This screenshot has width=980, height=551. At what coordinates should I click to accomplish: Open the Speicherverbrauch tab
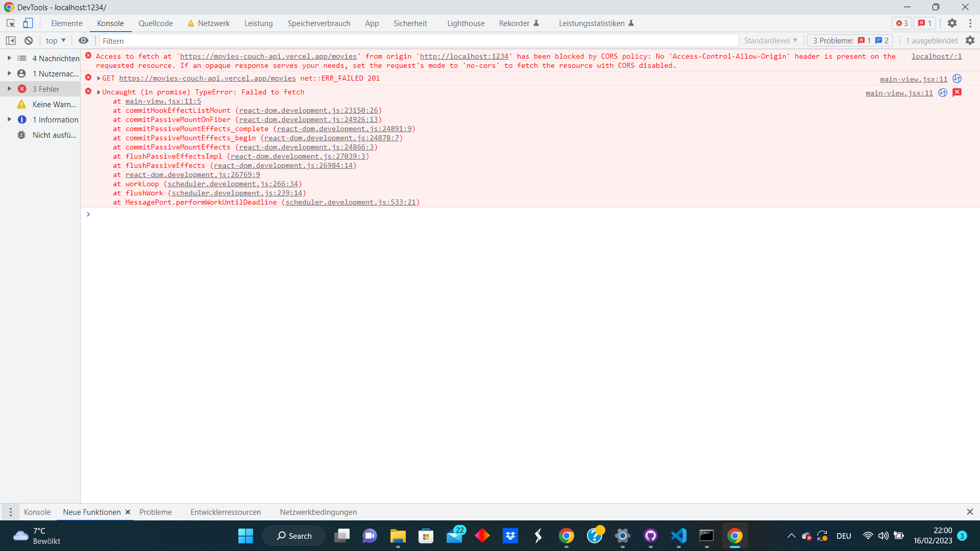click(x=319, y=23)
